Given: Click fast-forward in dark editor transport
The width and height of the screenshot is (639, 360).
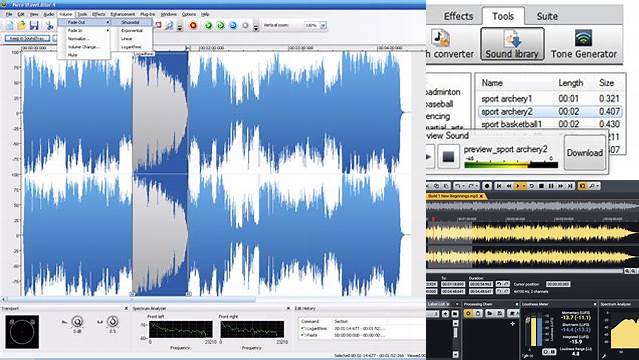Looking at the screenshot, I should [x=561, y=186].
